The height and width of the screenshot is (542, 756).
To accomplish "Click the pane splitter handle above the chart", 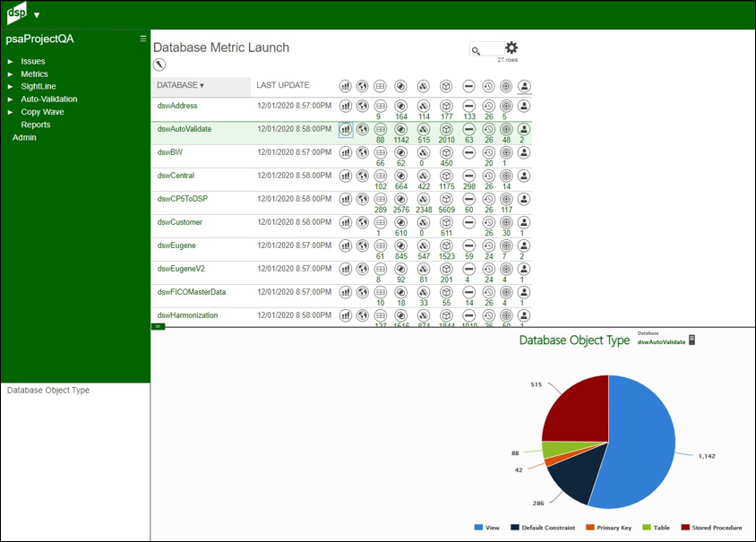I will coord(159,326).
